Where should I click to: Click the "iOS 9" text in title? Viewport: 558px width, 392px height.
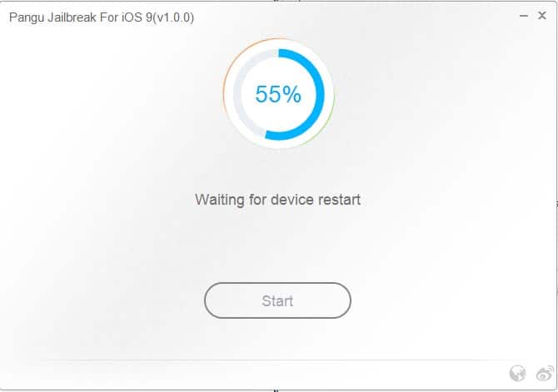tap(137, 17)
